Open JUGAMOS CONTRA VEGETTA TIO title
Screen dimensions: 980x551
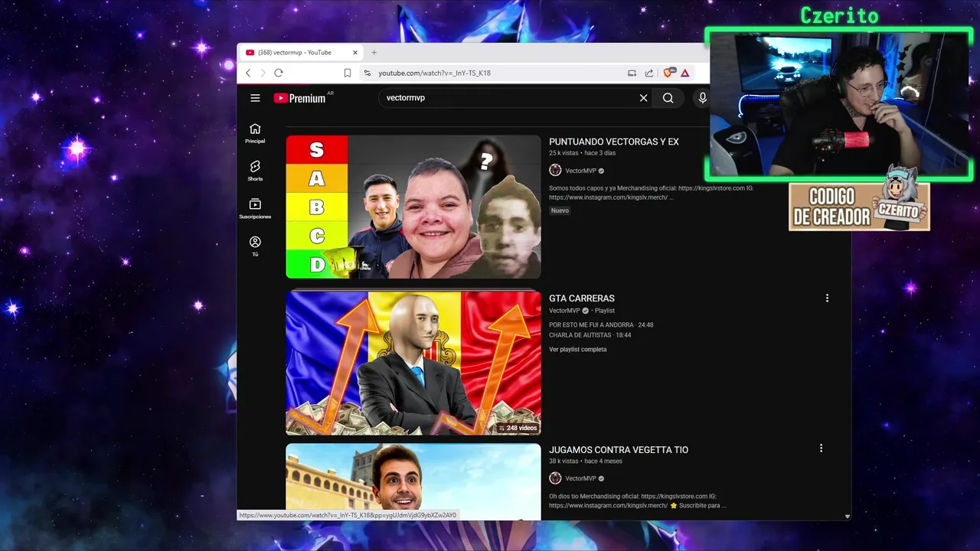pyautogui.click(x=618, y=450)
